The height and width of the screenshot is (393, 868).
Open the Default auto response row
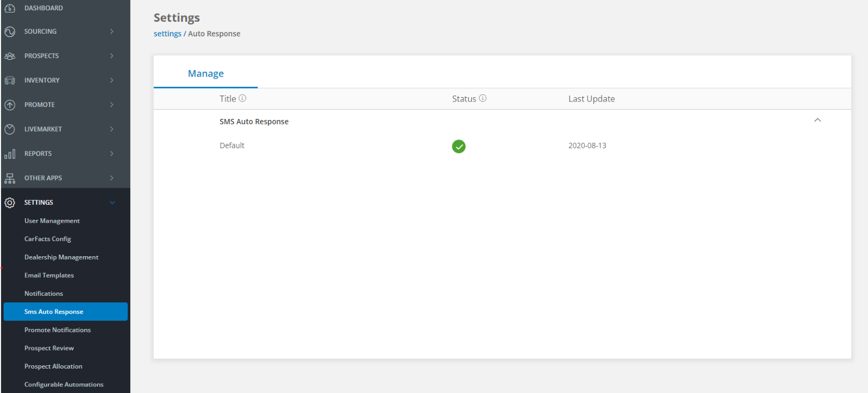pos(232,145)
